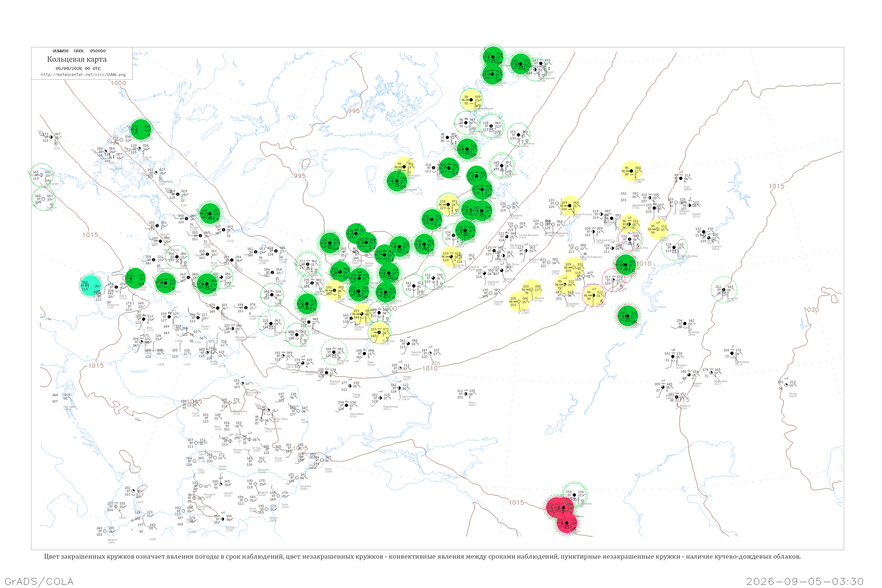Click the QUWW98 UAOL 050000 header code

79,51
